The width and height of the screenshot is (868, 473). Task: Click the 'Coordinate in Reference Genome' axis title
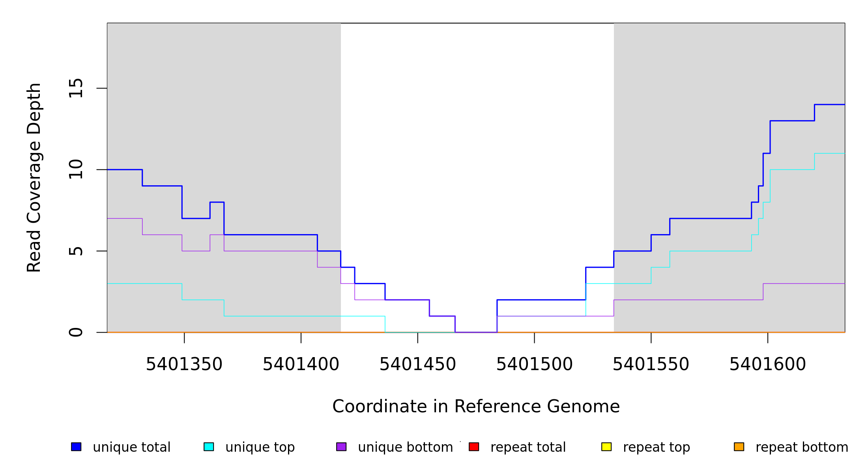[x=476, y=407]
